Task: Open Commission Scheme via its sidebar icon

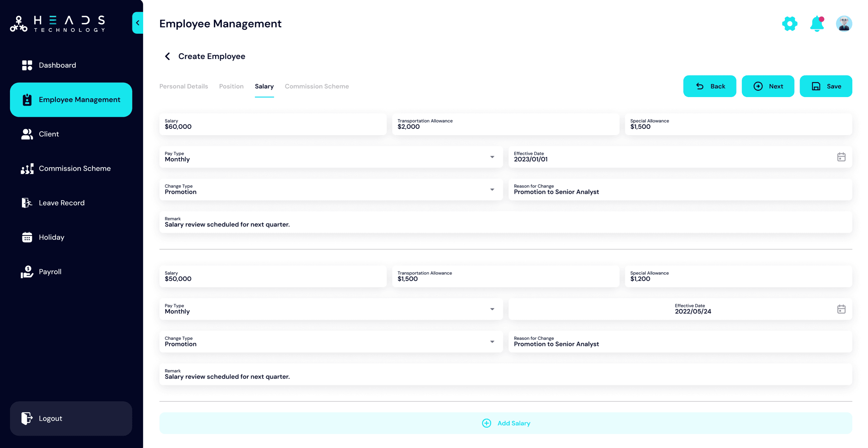Action: tap(27, 168)
